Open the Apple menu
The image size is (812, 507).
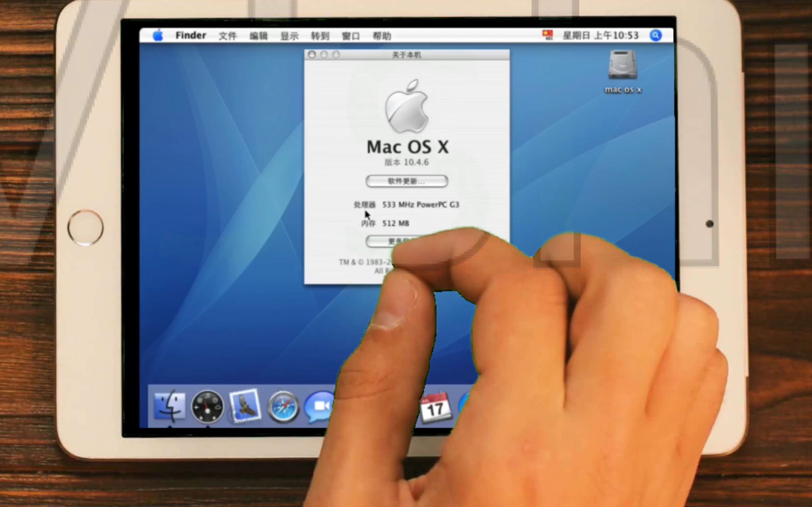(158, 35)
